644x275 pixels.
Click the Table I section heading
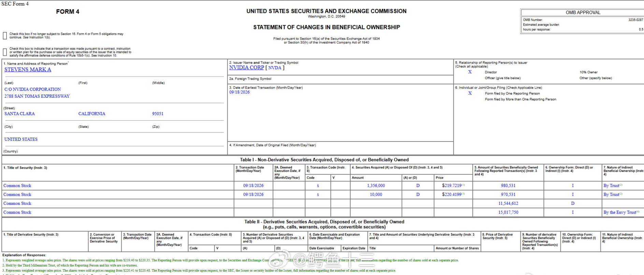[324, 160]
